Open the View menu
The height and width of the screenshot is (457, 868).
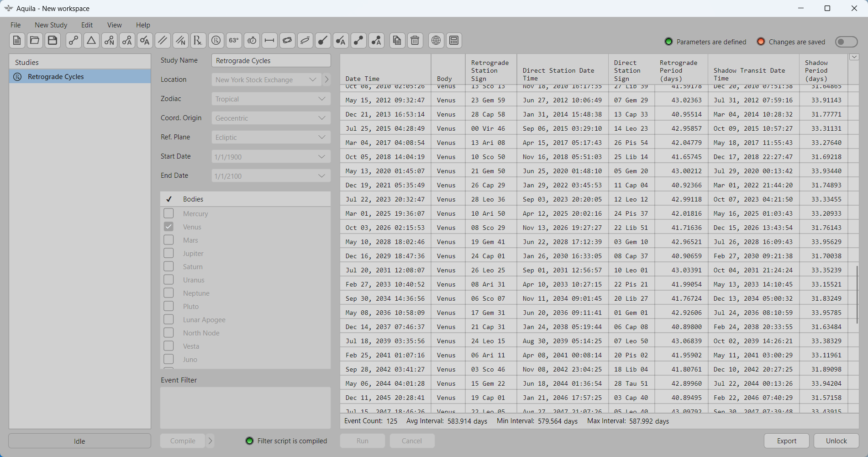pyautogui.click(x=114, y=25)
